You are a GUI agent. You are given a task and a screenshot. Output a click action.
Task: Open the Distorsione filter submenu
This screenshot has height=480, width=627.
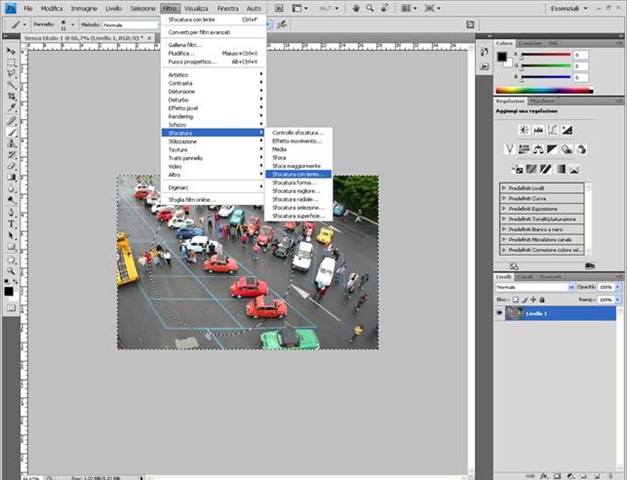click(185, 91)
